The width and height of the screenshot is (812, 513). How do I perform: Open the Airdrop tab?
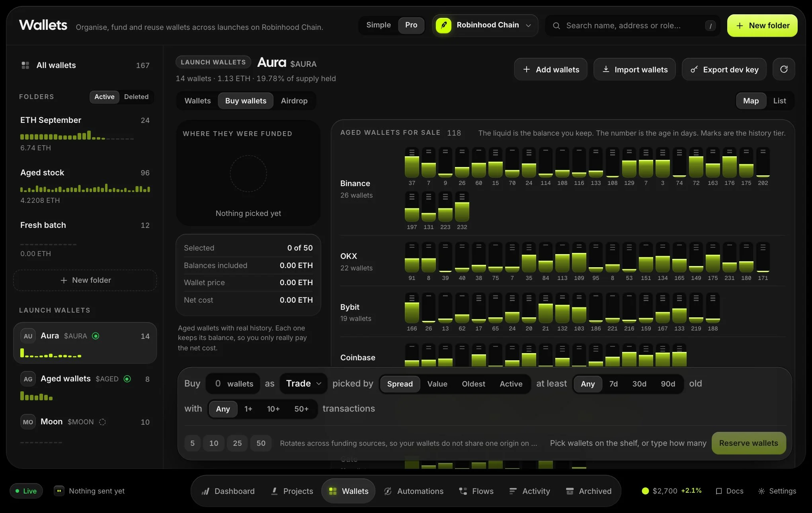[x=294, y=101]
